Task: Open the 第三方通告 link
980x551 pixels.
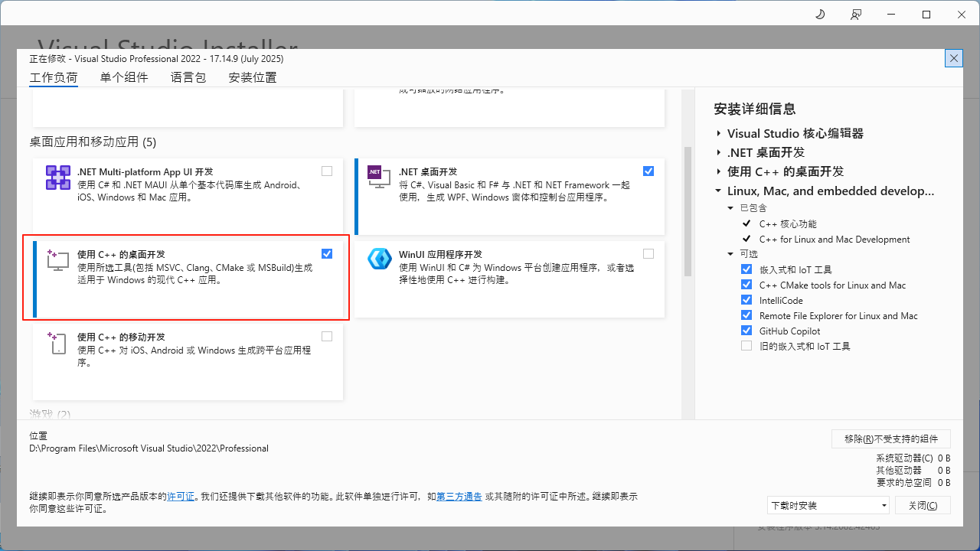Action: tap(459, 496)
